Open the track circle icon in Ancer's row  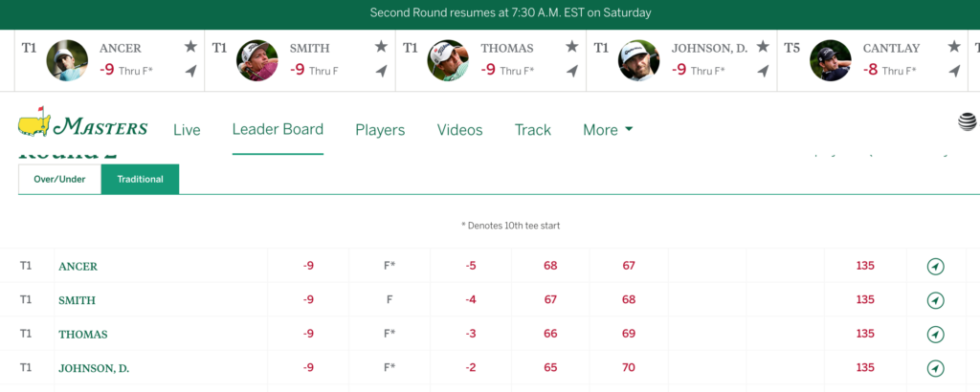[936, 267]
